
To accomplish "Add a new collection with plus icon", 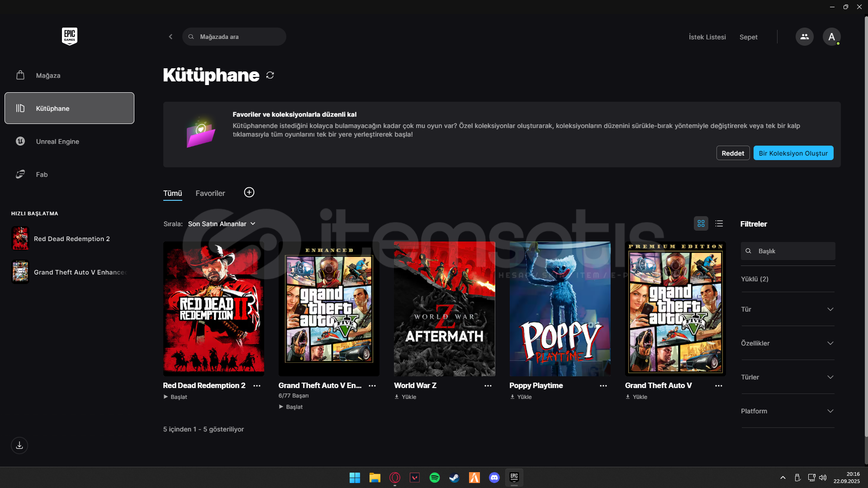I will [x=249, y=193].
